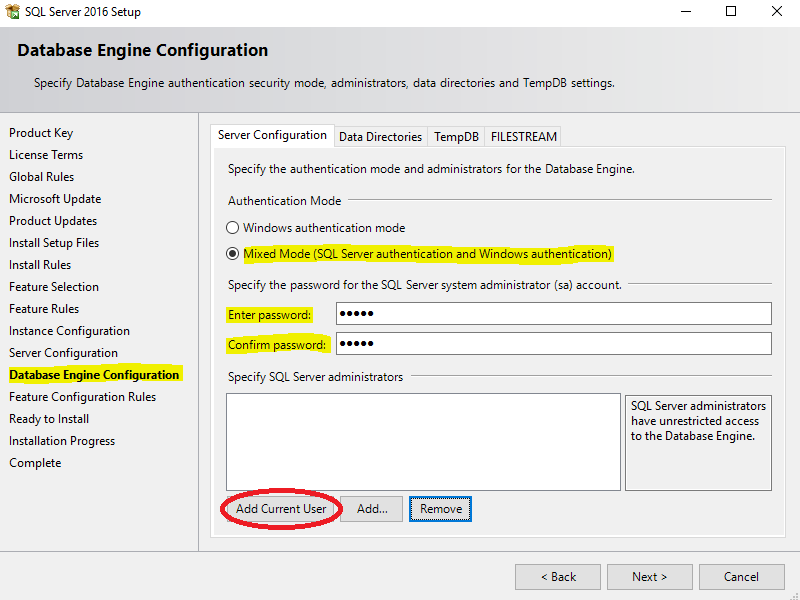Click the Confirm password field
Image resolution: width=800 pixels, height=600 pixels.
(554, 343)
